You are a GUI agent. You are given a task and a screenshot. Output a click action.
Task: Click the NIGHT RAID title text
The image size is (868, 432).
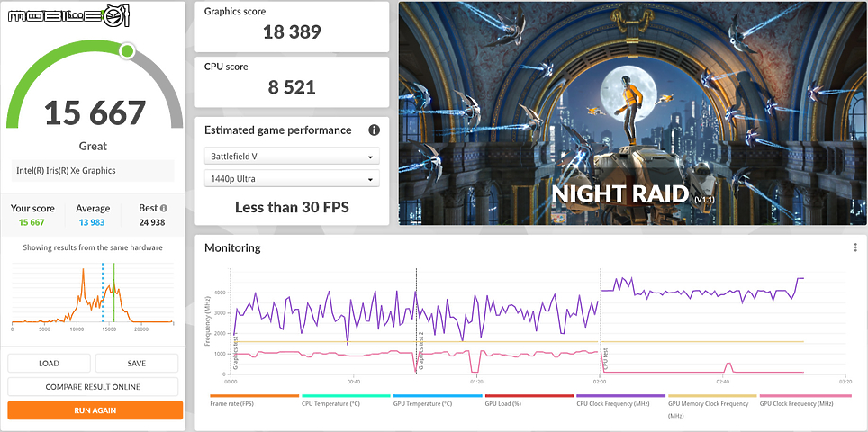(619, 193)
